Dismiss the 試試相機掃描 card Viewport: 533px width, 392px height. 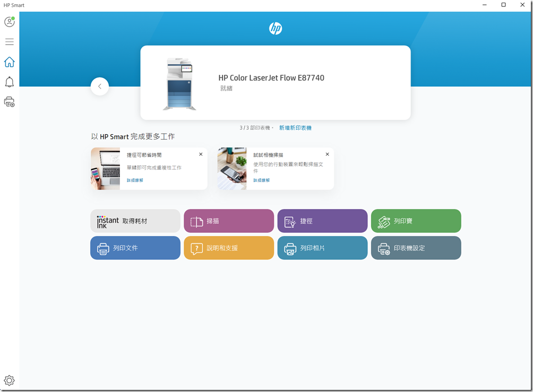pos(328,154)
